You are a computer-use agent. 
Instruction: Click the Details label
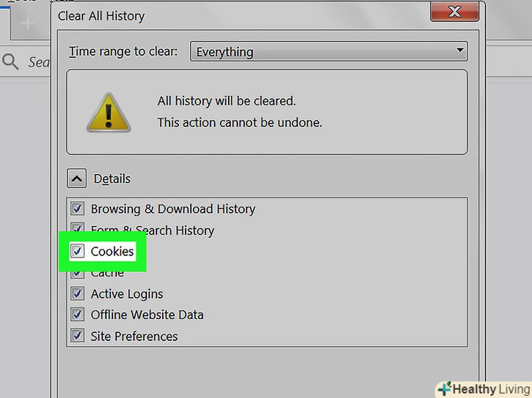pos(112,179)
